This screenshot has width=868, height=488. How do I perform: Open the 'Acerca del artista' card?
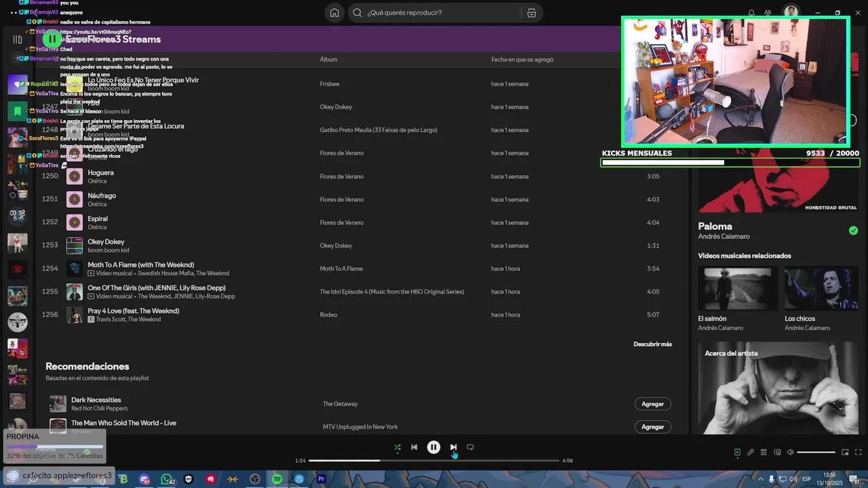coord(778,388)
